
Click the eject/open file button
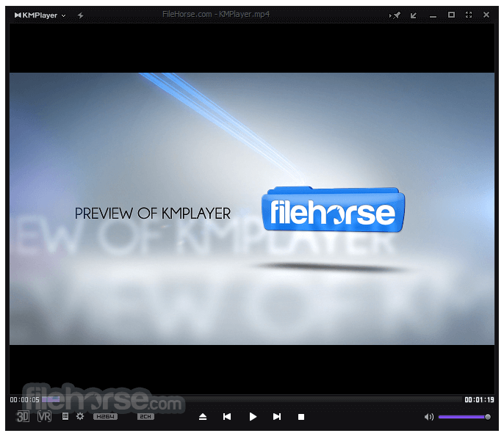203,417
